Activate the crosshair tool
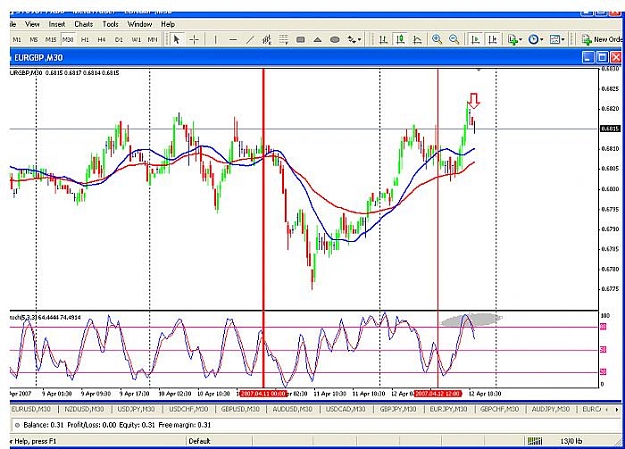This screenshot has width=625, height=449. pyautogui.click(x=194, y=39)
